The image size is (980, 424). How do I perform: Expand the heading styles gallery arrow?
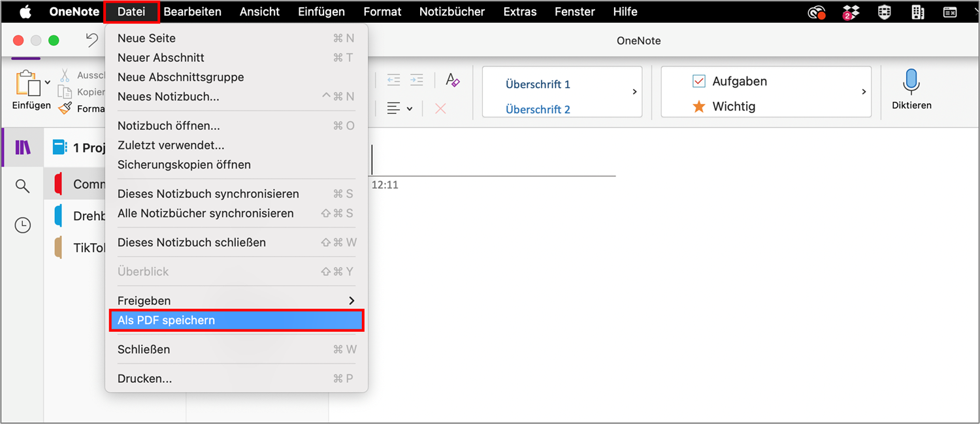pyautogui.click(x=634, y=92)
